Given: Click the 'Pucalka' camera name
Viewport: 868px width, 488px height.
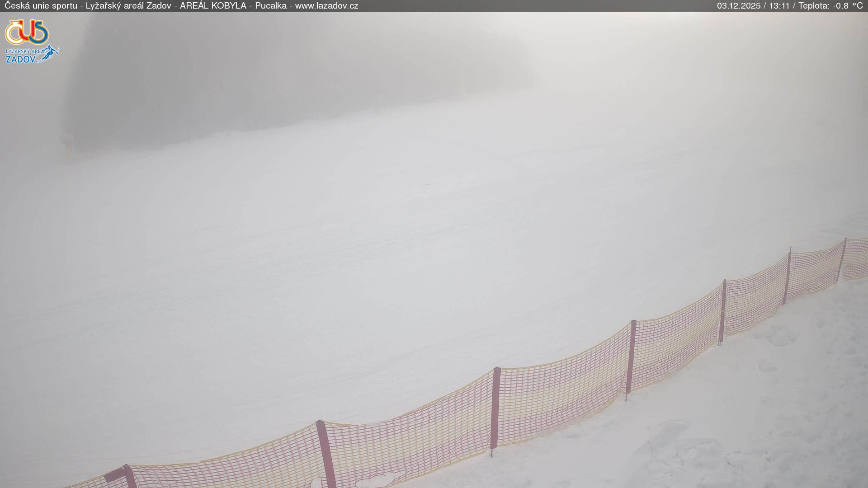Looking at the screenshot, I should pyautogui.click(x=270, y=6).
